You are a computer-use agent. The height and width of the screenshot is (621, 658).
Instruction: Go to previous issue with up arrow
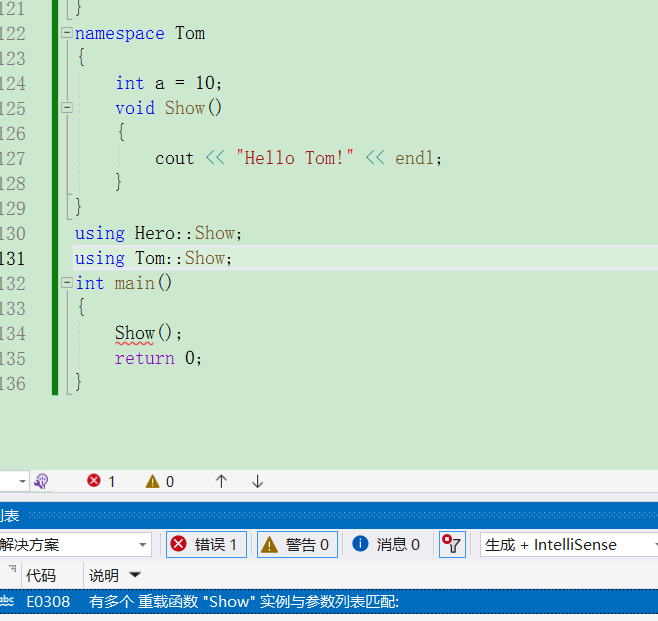pyautogui.click(x=221, y=481)
